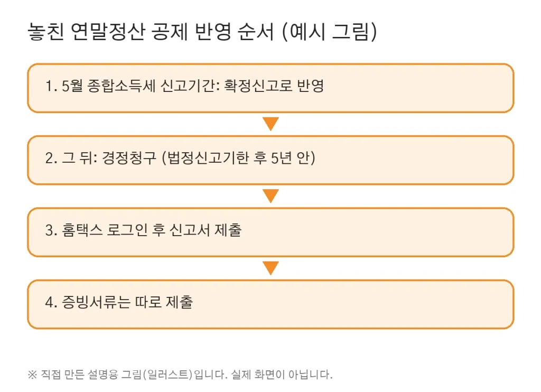
Task: Click the number 2. in the second box
Action: (x=51, y=158)
